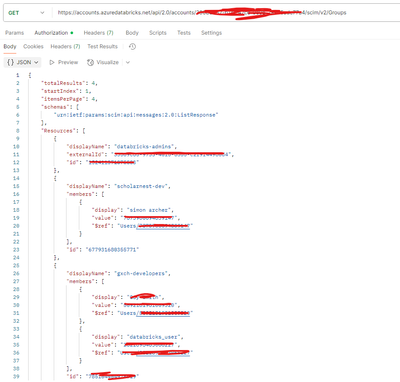Screen dimensions: 400x382
Task: Click line number 1 in the gutter
Action: pyautogui.click(x=17, y=75)
